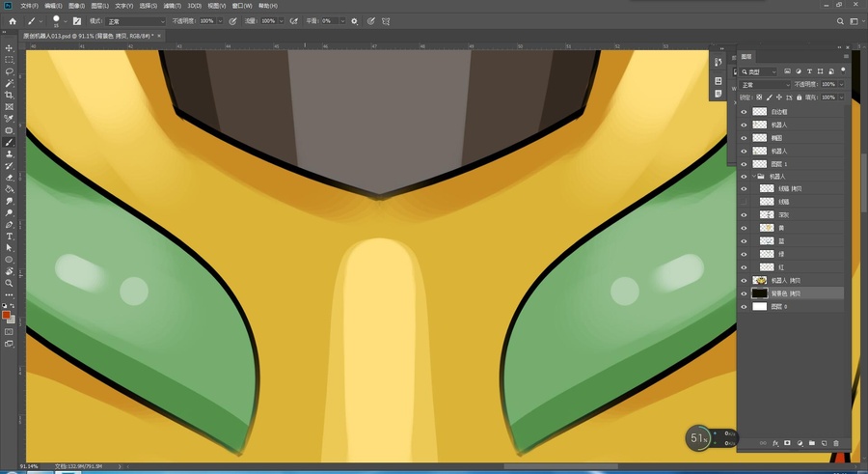Viewport: 868px width, 474px height.
Task: Hide the 背景色 拷贝 layer
Action: [x=744, y=293]
